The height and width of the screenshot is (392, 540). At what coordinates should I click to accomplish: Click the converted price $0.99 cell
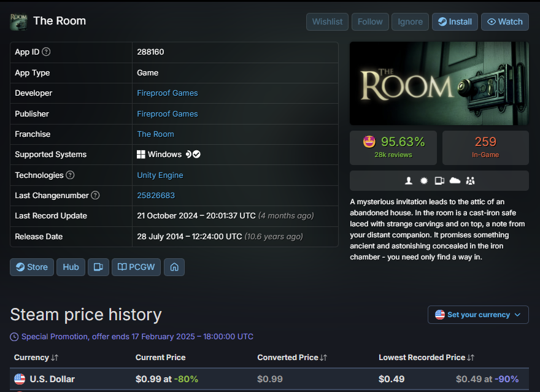270,379
